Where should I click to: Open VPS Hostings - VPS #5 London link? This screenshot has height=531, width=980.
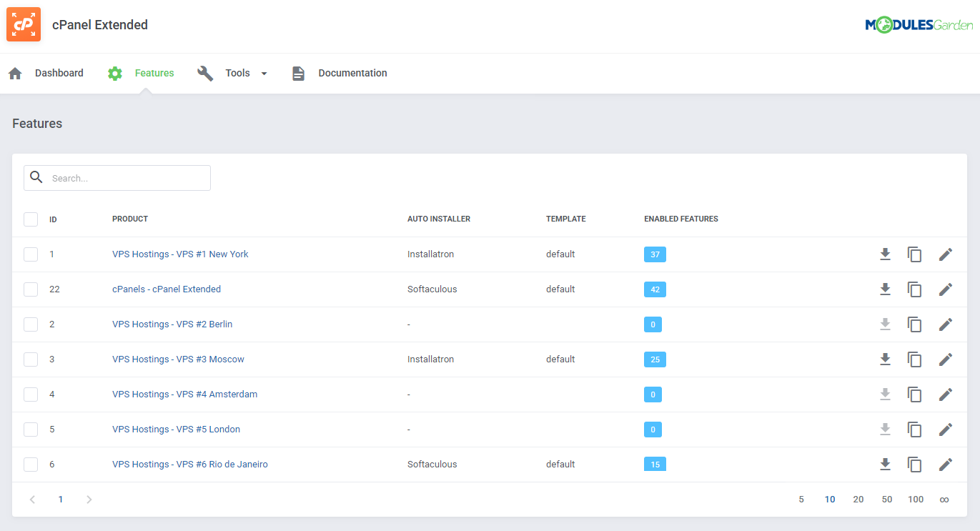point(176,429)
